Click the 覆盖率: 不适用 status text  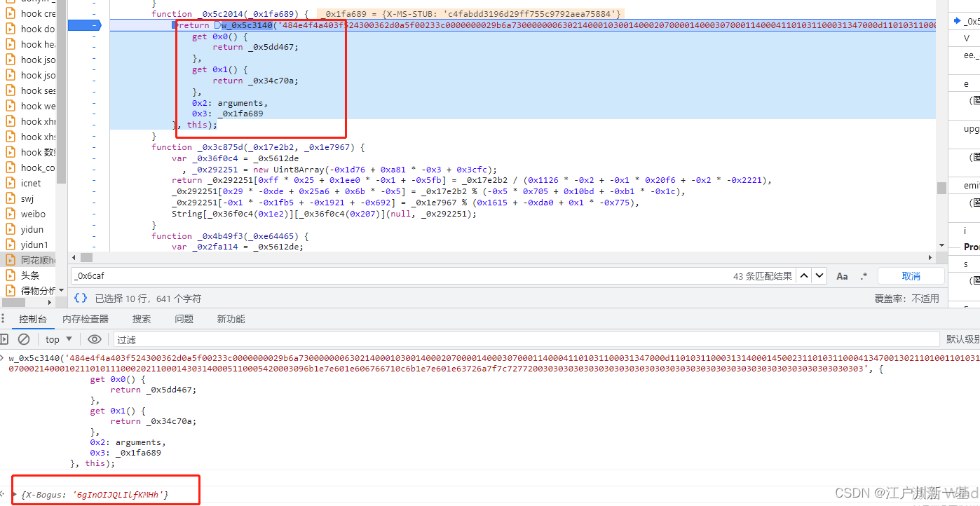[x=906, y=299]
